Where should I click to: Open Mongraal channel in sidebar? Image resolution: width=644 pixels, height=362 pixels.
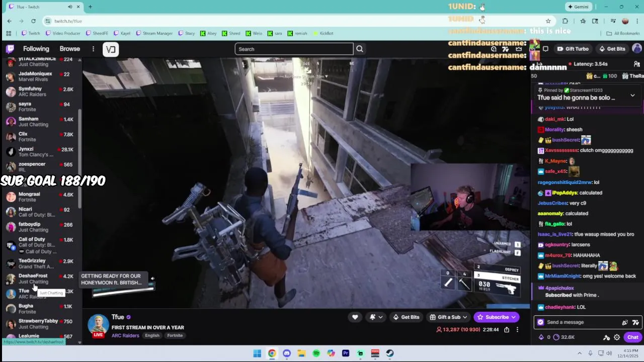point(40,197)
